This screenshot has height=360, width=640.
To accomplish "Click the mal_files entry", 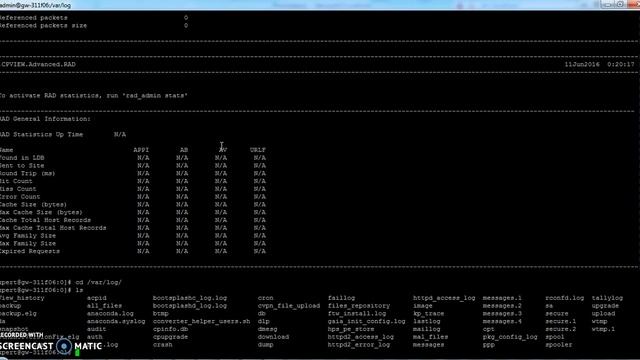I will (x=431, y=337).
